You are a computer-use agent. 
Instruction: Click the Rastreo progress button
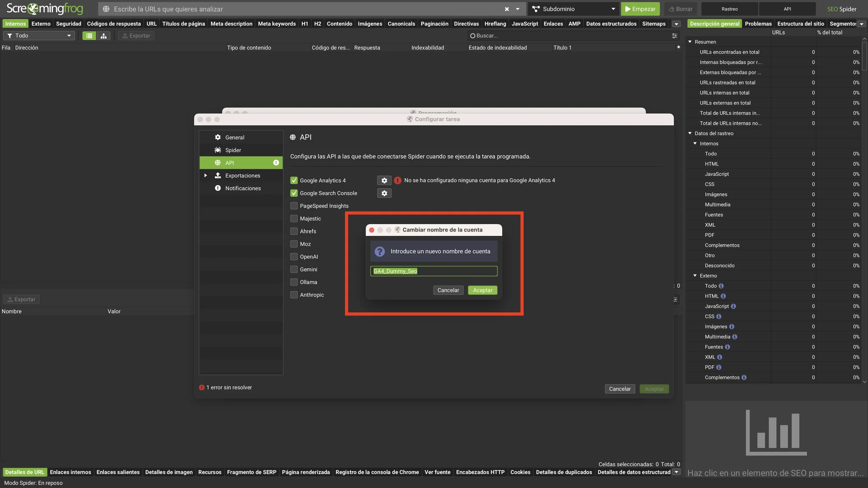click(729, 9)
